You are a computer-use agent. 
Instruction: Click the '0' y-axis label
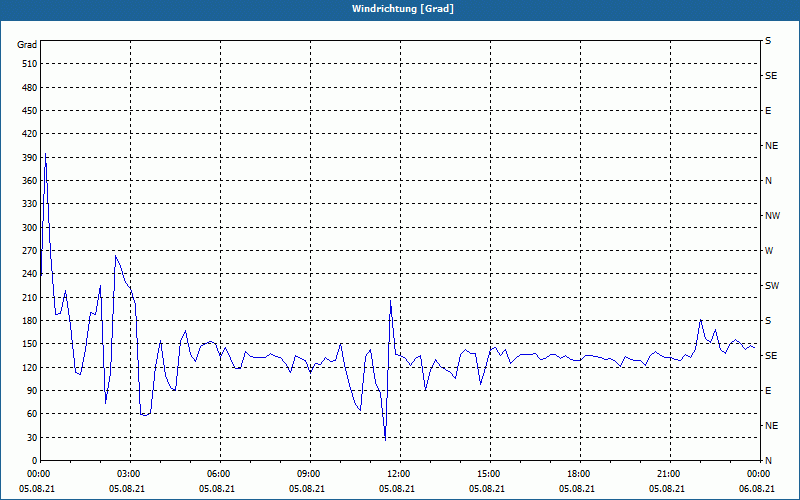coord(35,461)
